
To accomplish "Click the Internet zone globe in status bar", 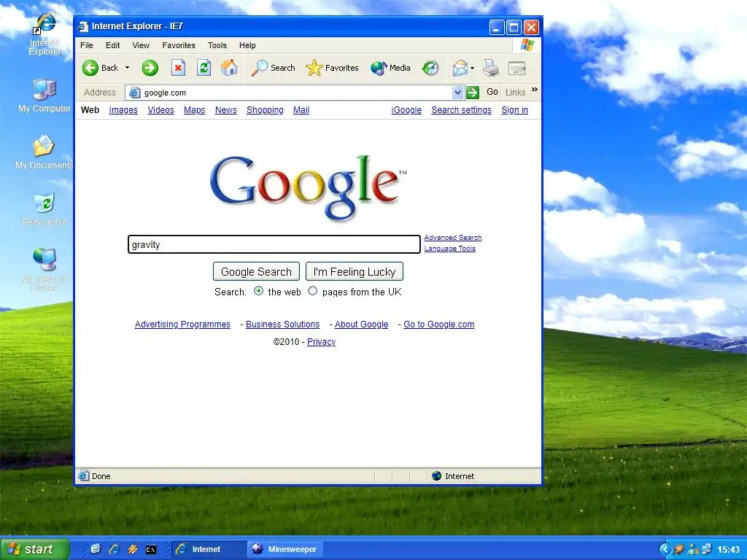I will 436,475.
